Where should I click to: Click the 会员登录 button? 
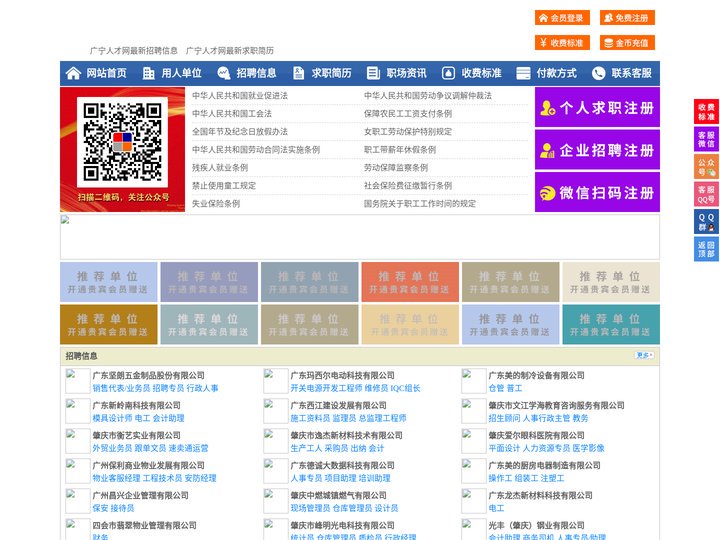coord(562,18)
